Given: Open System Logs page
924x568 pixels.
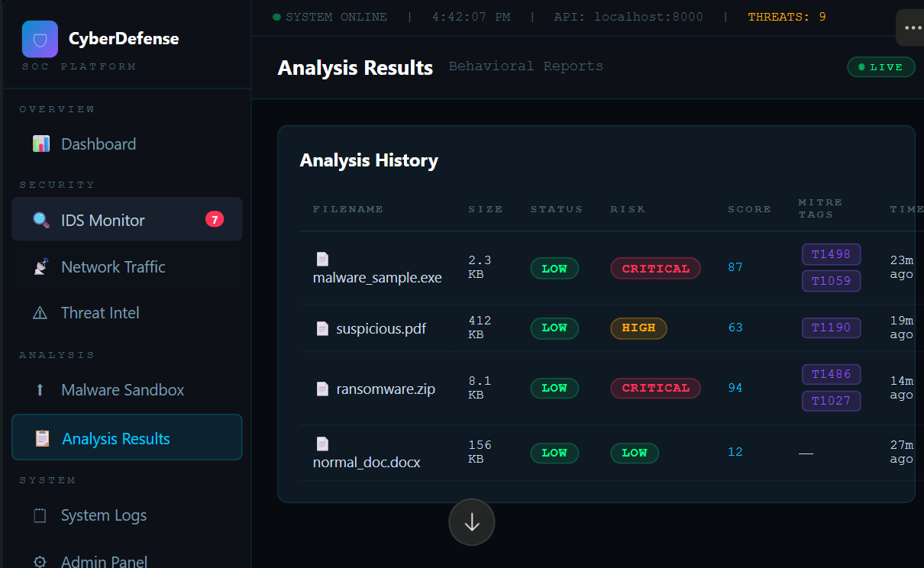Looking at the screenshot, I should coord(127,515).
